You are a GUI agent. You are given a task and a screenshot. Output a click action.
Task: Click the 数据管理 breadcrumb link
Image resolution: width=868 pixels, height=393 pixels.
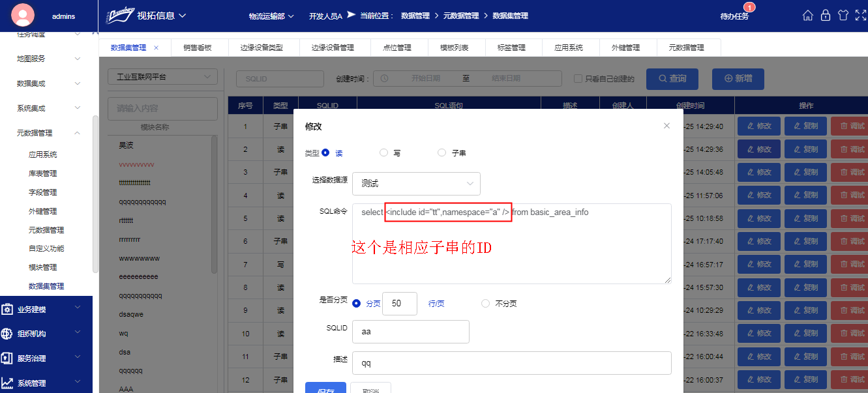[x=415, y=16]
